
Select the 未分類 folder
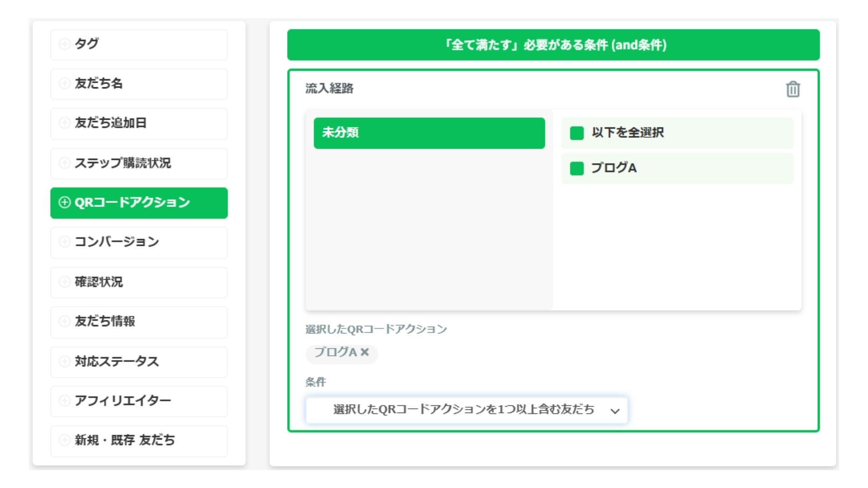tap(429, 133)
